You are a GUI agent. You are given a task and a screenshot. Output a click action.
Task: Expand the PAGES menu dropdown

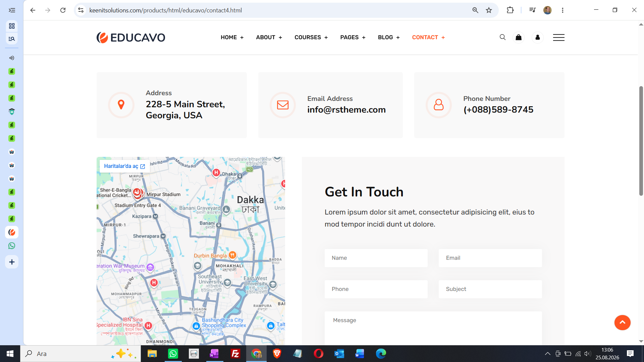[353, 37]
